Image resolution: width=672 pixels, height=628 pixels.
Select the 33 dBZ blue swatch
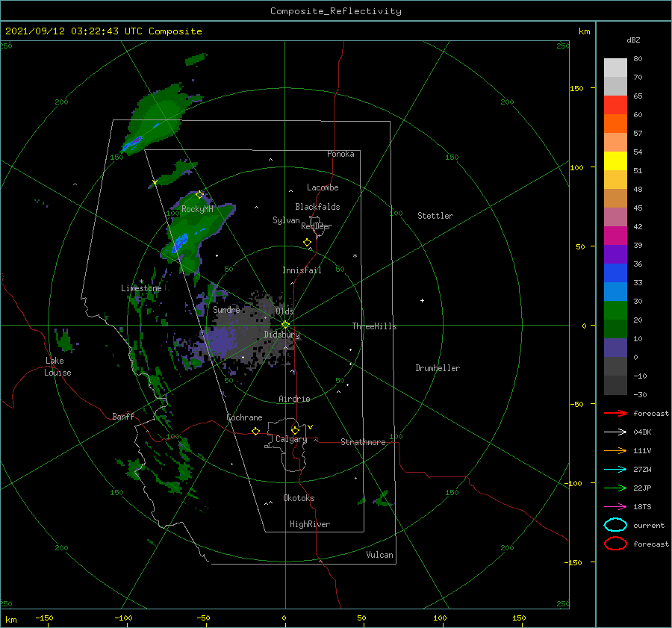tap(615, 291)
